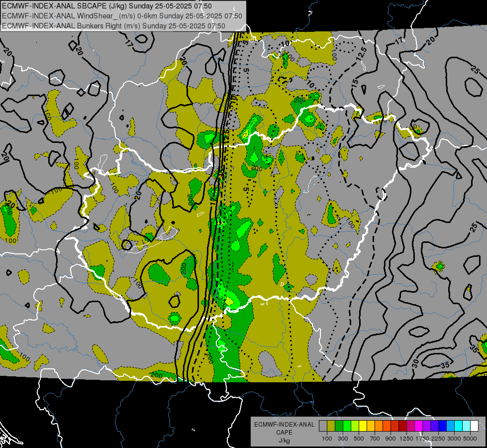Click the CAPE label in legend
This screenshot has width=487, height=448.
click(x=284, y=433)
